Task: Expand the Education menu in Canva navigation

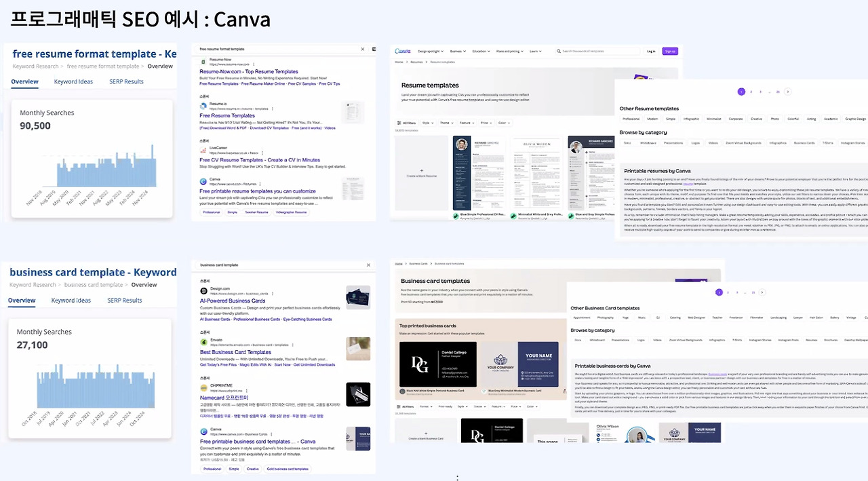Action: tap(481, 51)
